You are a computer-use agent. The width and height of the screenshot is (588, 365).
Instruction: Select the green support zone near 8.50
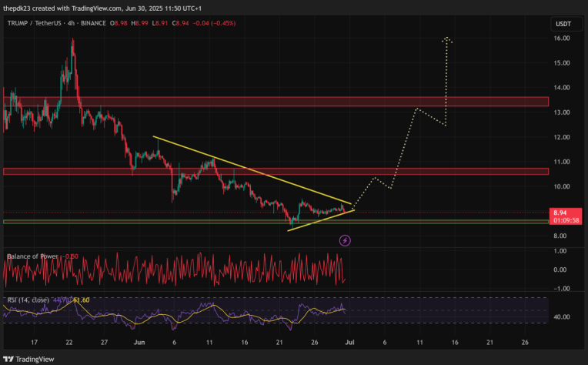276,222
